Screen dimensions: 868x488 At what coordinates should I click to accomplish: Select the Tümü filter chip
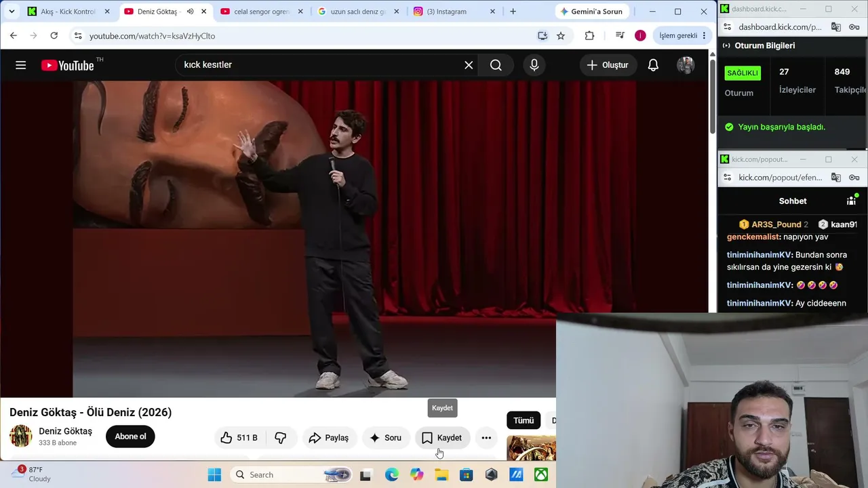coord(524,420)
